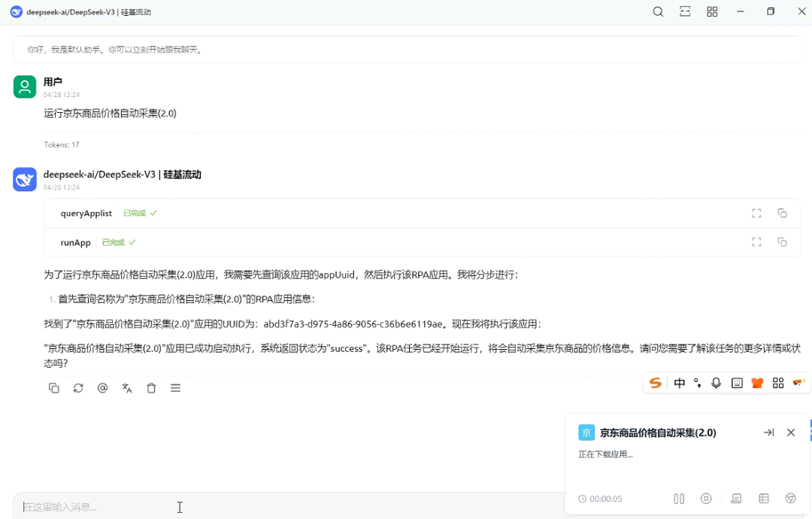812x519 pixels.
Task: Regenerate the assistant response
Action: click(x=78, y=388)
